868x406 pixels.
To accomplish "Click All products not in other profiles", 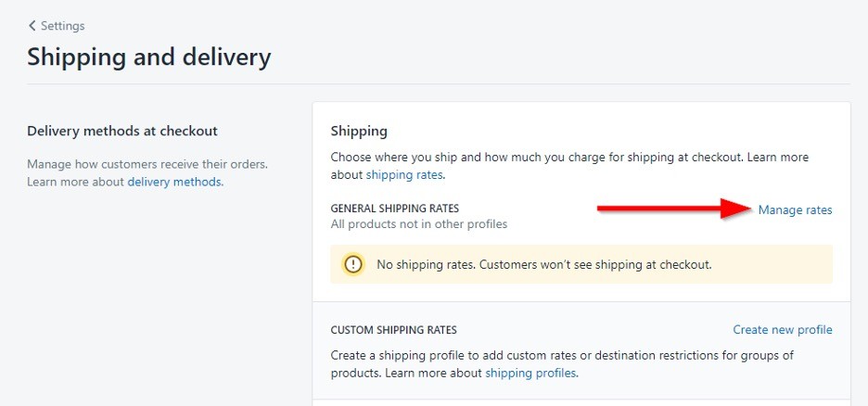I will click(419, 224).
